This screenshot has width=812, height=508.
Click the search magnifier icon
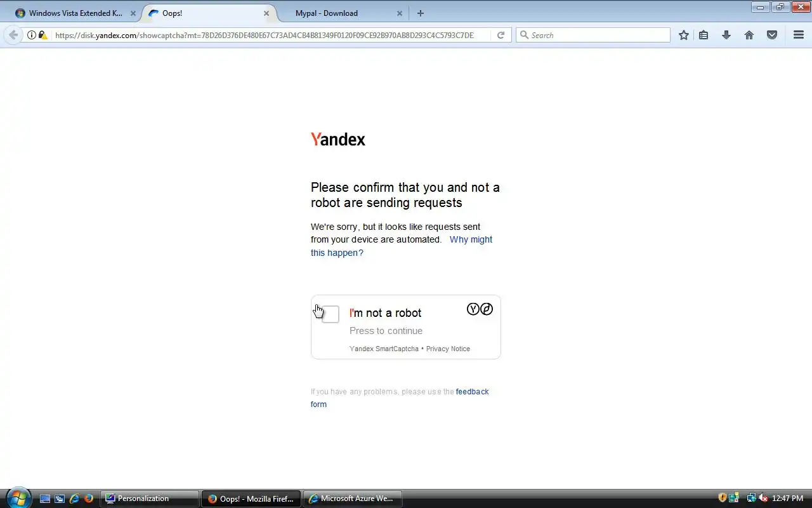524,35
